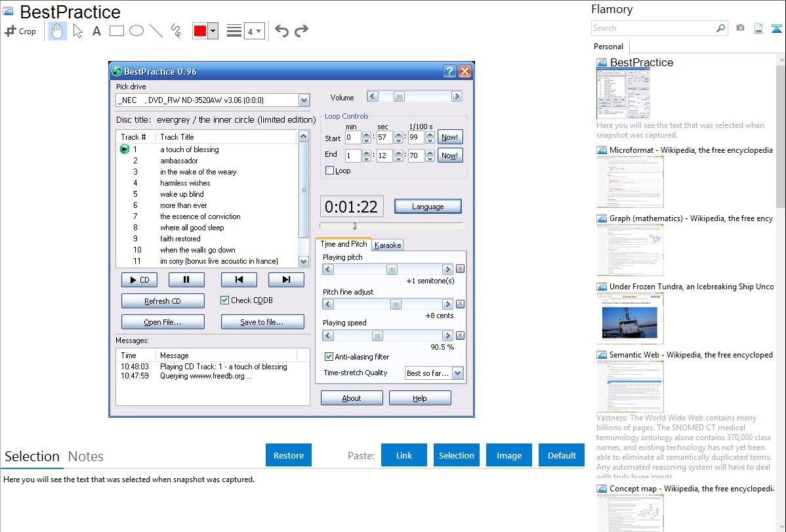Click the Restore button
786x532 pixels.
tap(289, 455)
